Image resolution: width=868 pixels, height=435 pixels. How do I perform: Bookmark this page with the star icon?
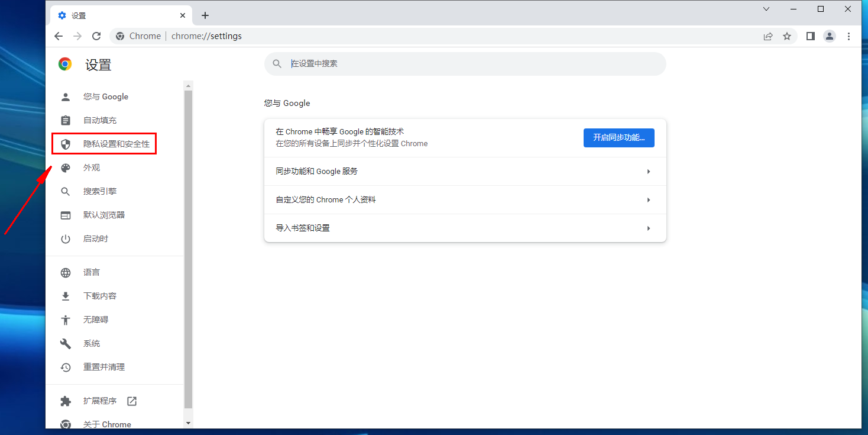tap(787, 36)
